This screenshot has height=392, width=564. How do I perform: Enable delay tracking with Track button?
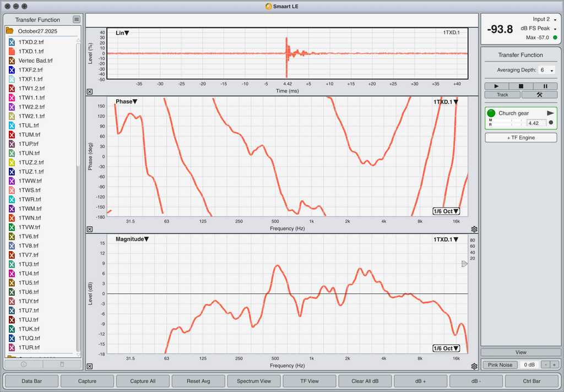tap(502, 95)
